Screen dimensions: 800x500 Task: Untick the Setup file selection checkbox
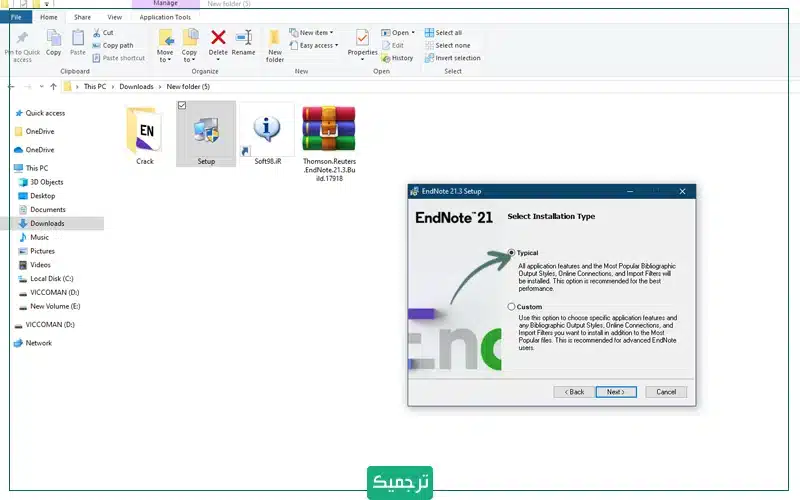point(182,105)
